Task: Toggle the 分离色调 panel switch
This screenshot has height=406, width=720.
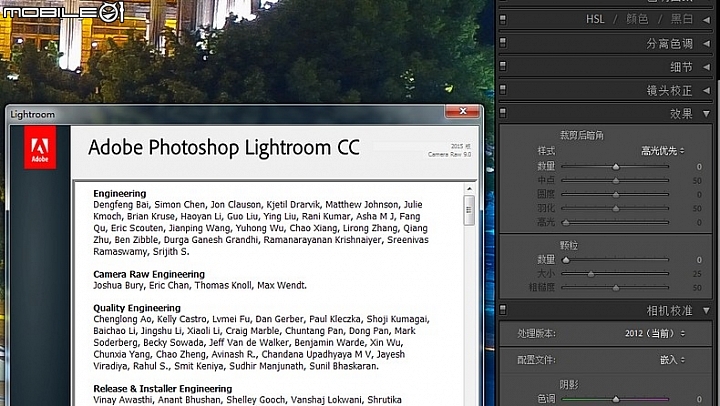Action: pos(503,43)
